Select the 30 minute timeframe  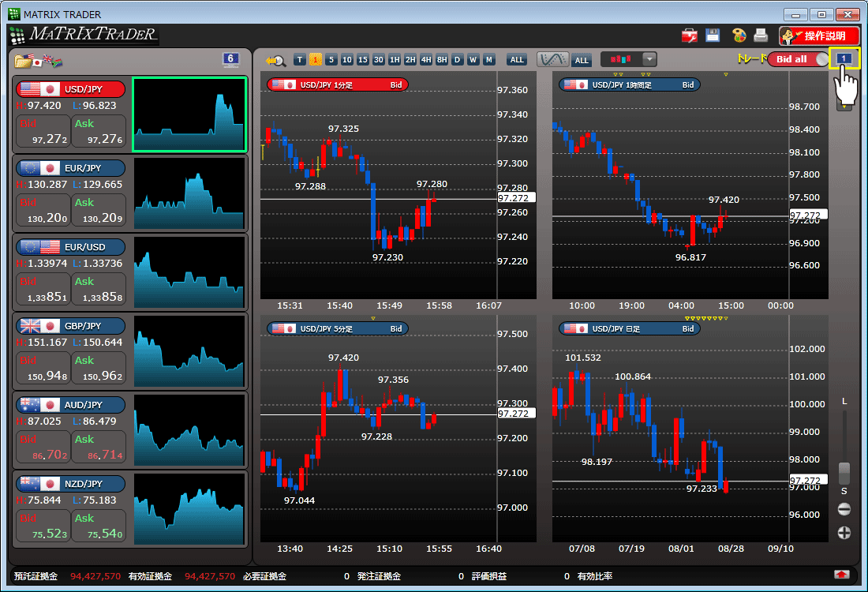(379, 60)
